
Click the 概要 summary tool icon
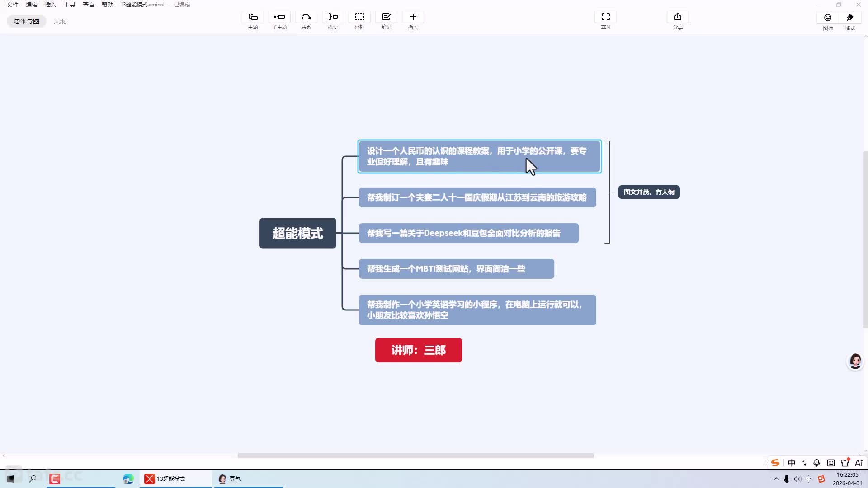333,17
